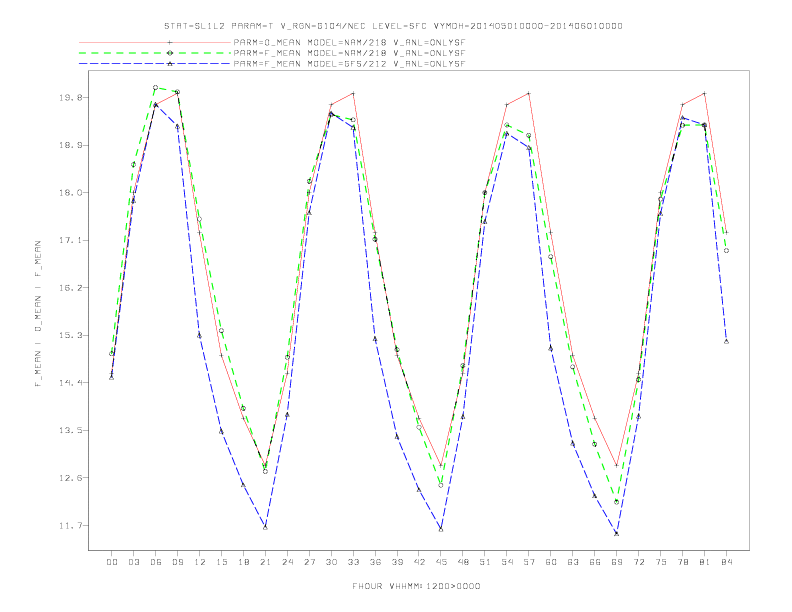Click the rotated y-axis label F_MEAN | O_MEAN | F_MEAN
This screenshot has height=612, width=792.
click(x=38, y=314)
